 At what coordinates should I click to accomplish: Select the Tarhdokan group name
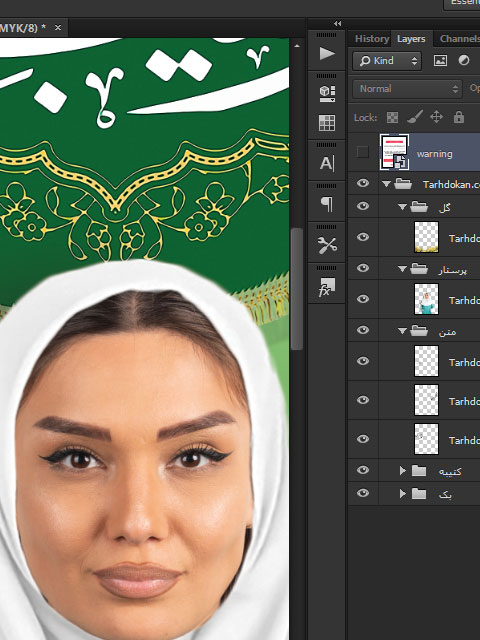point(451,185)
